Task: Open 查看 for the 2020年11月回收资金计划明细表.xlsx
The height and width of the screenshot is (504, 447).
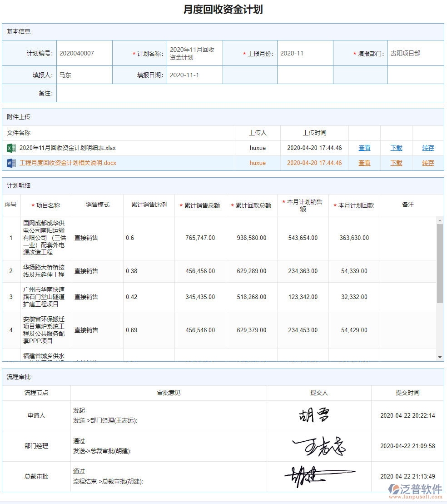Action: click(364, 148)
